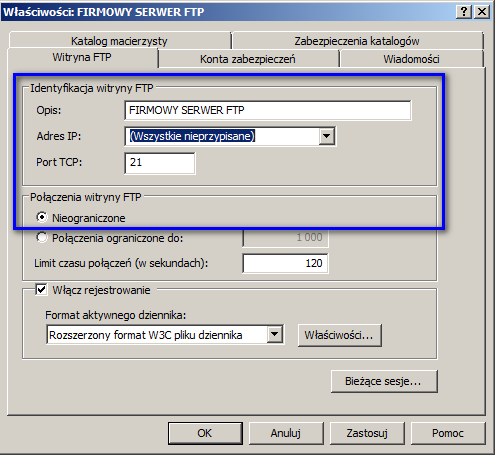The height and width of the screenshot is (455, 495).
Task: Switch to Zabezpieczenia katalogów tab
Action: [357, 41]
